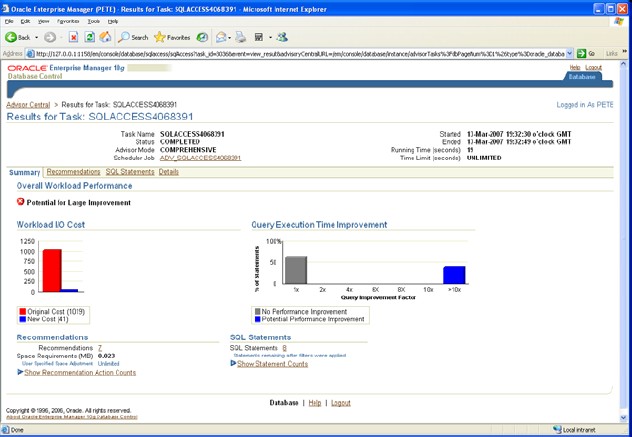Click the red Potential for Large Improvement icon

click(x=20, y=202)
